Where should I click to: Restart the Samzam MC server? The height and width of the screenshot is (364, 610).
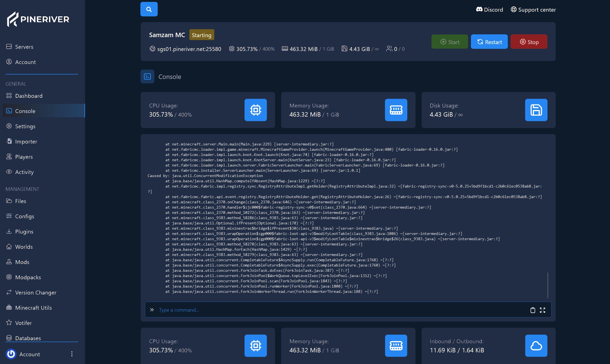coord(489,42)
